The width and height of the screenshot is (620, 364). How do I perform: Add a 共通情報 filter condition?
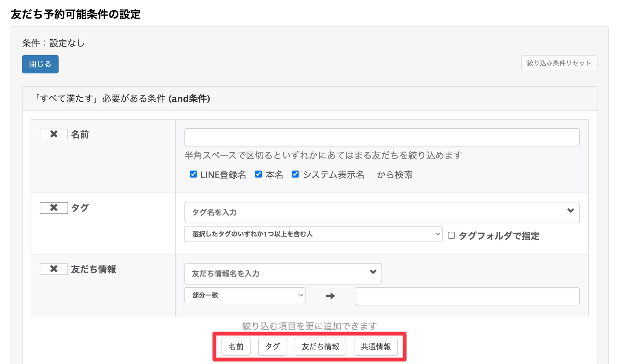(376, 347)
